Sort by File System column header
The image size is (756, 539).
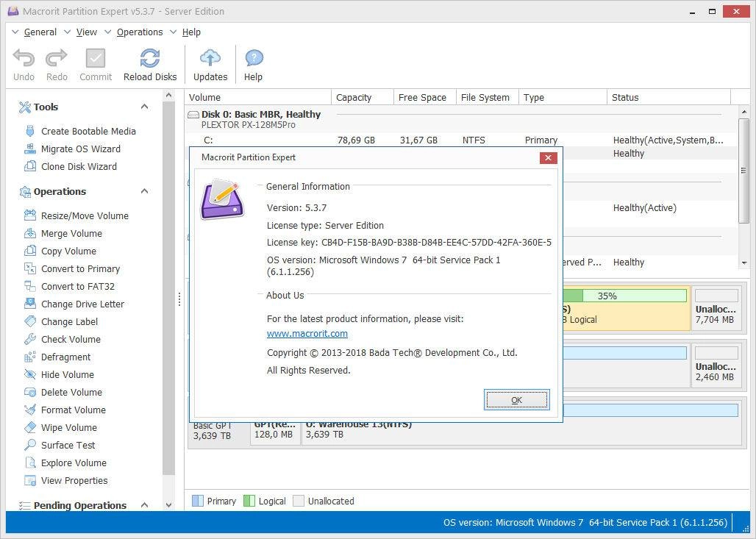click(x=488, y=97)
